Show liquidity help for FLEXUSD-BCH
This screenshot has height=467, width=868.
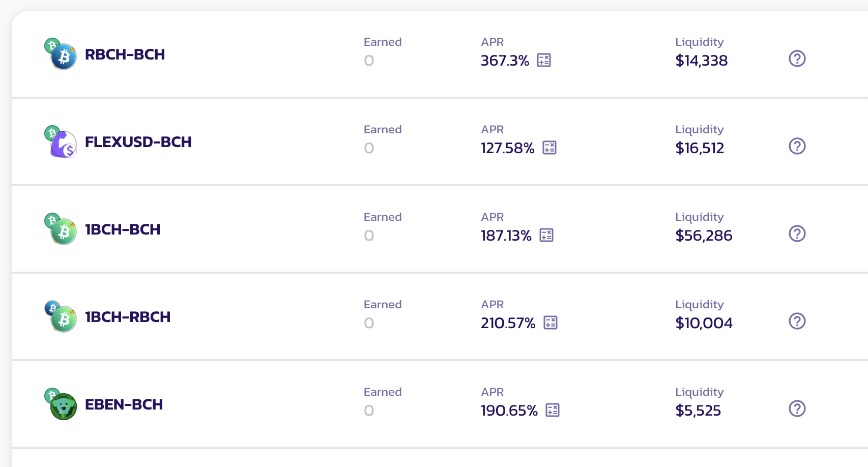797,146
